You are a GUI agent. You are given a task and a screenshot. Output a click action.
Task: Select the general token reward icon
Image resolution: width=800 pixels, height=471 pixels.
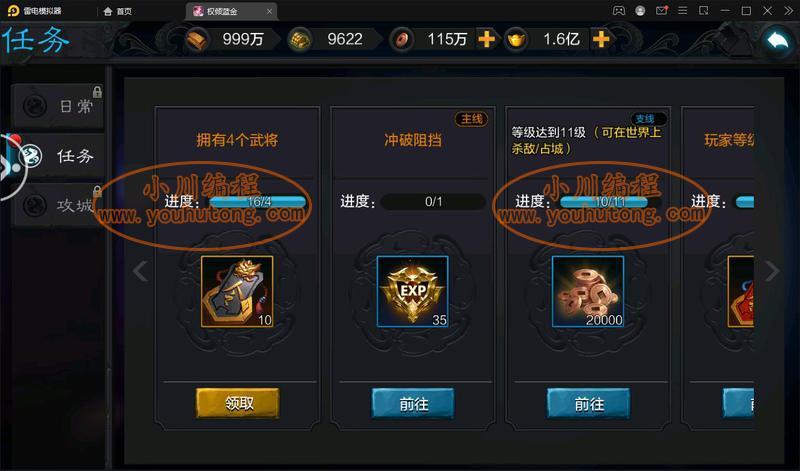tap(237, 291)
